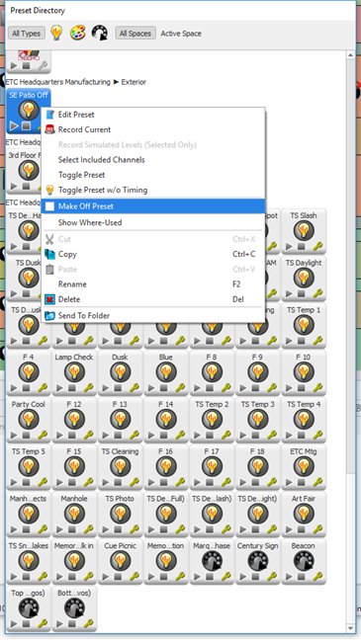Screen dimensions: 361x644
Task: Select the F 18 preset icon
Action: click(258, 466)
